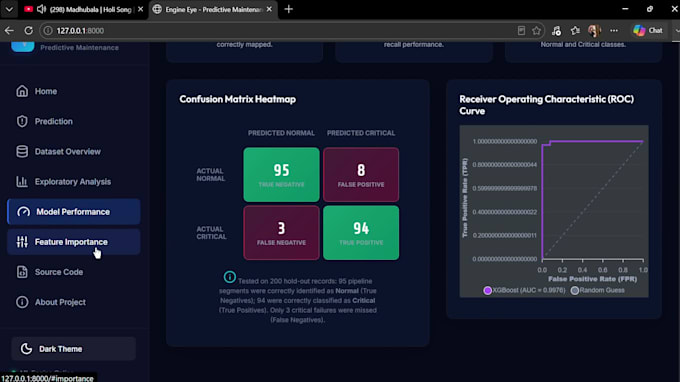Mute the YouTube tab speaker icon

(x=41, y=9)
